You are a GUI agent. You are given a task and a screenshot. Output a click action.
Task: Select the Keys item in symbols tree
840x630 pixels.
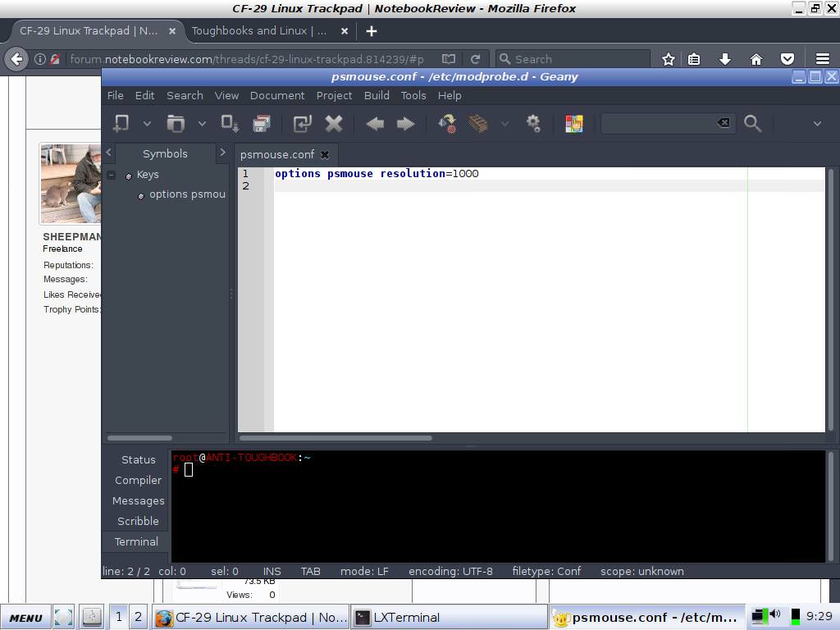148,175
